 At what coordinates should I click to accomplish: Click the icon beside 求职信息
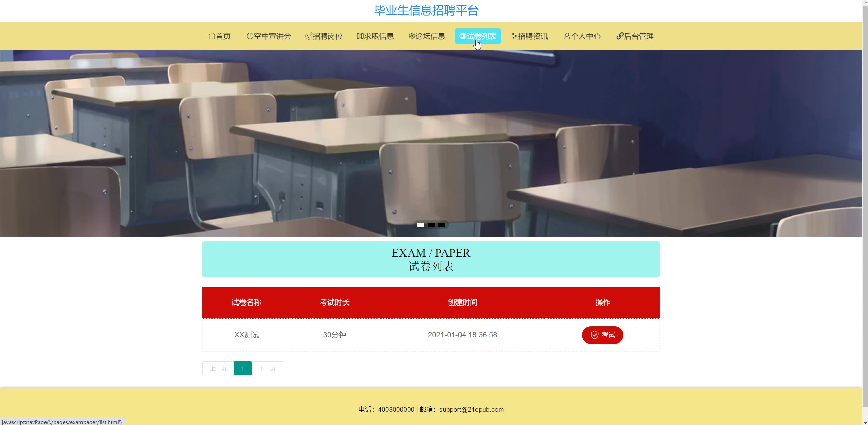pos(360,36)
